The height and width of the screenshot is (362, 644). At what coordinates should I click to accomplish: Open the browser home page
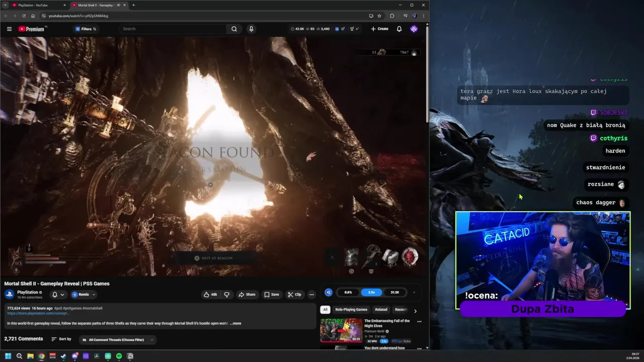pos(33,16)
